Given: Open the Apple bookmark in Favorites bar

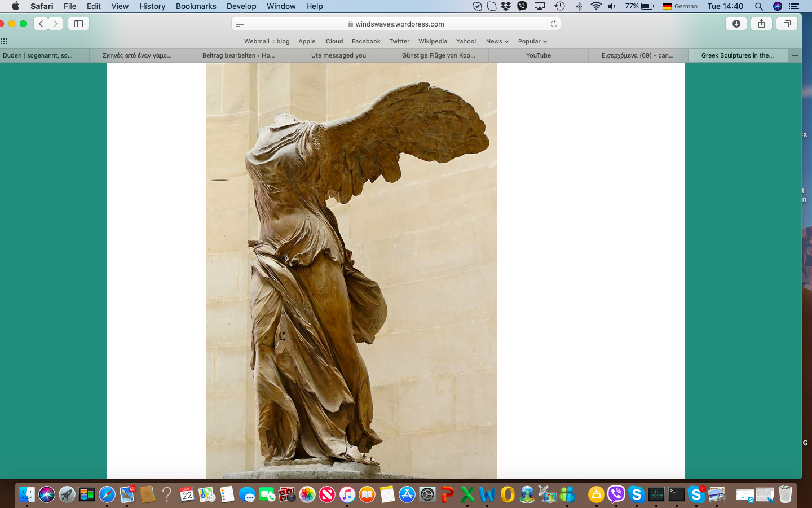Looking at the screenshot, I should (307, 41).
